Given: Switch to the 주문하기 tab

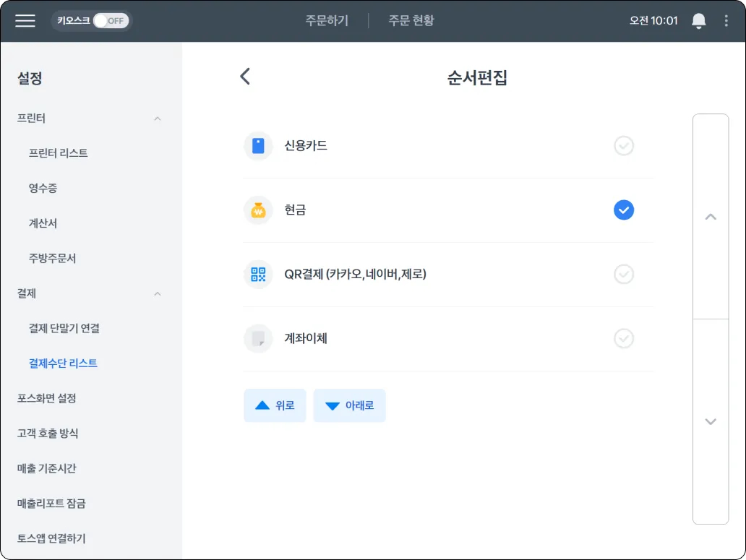Looking at the screenshot, I should 327,21.
